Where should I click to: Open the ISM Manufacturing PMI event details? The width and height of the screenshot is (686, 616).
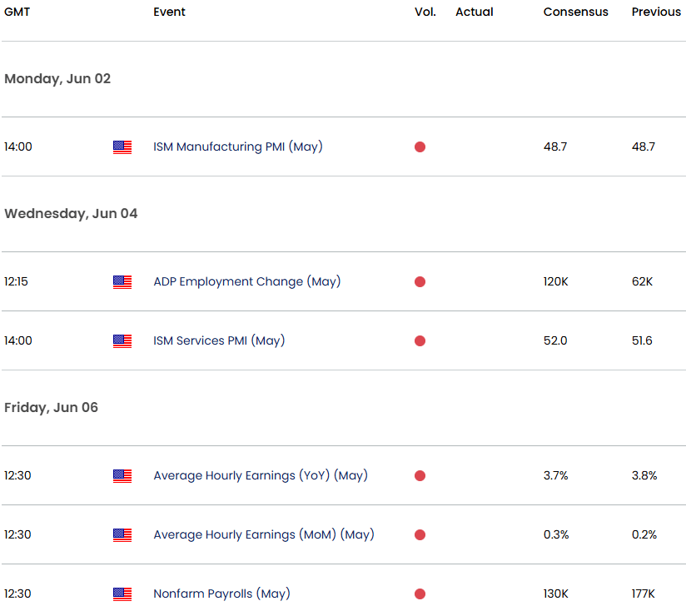click(x=238, y=147)
